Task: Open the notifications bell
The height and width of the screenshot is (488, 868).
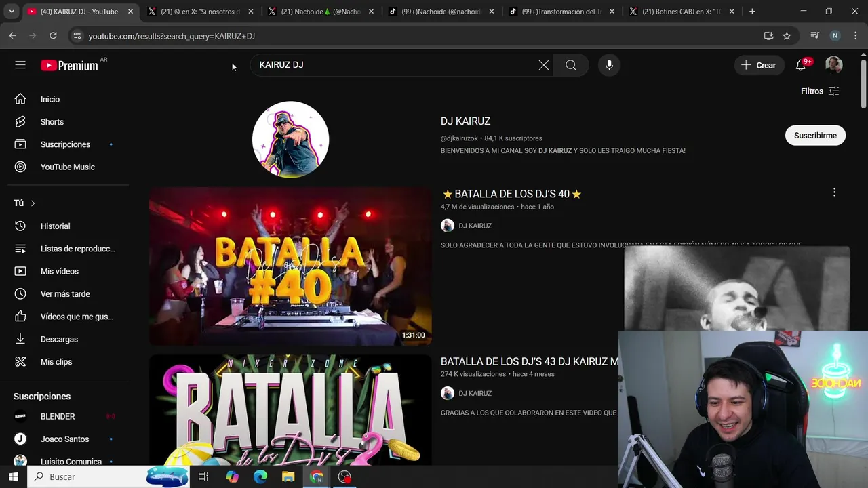Action: tap(801, 65)
